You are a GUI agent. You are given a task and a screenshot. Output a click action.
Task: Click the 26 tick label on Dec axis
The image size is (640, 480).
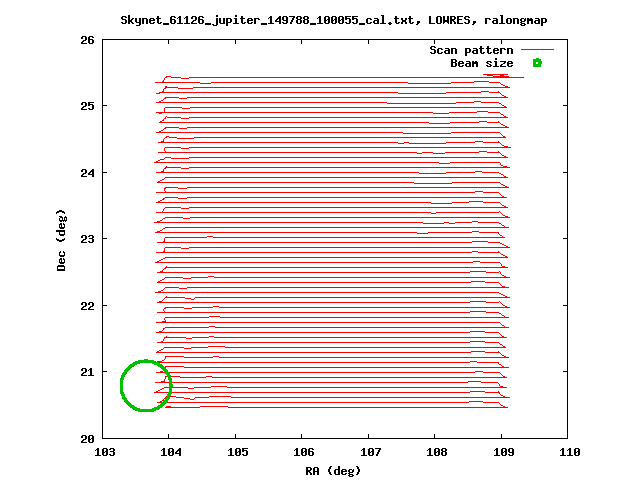click(87, 40)
